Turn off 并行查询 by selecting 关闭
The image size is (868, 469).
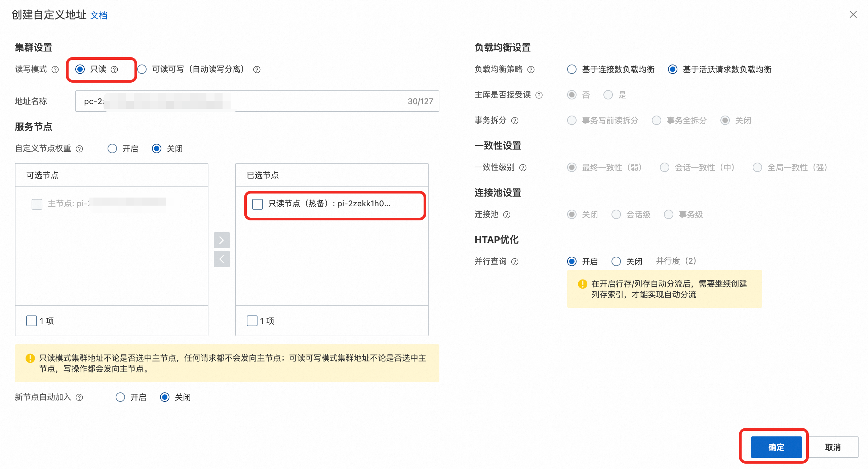pyautogui.click(x=616, y=262)
